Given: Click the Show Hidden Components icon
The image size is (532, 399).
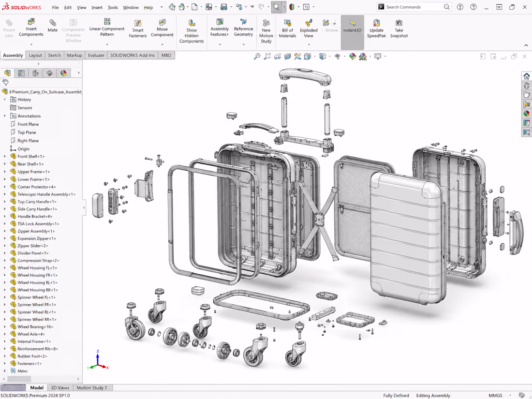Looking at the screenshot, I should [x=192, y=23].
